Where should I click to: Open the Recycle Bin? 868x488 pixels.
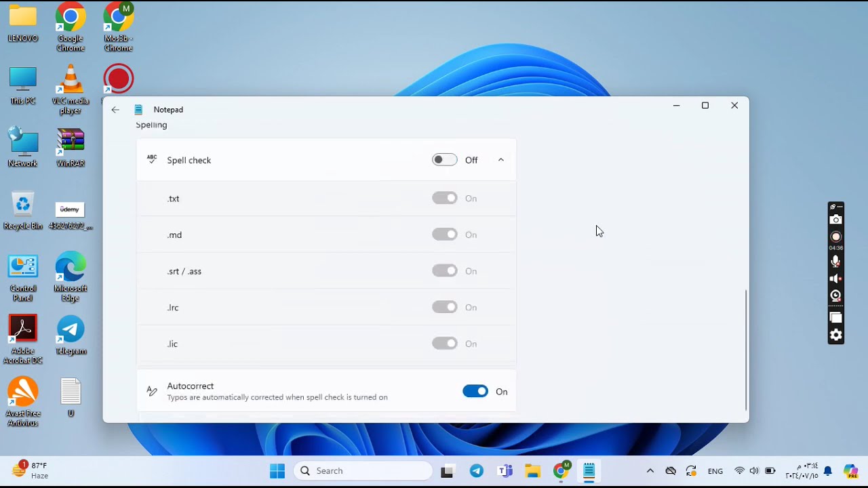click(x=23, y=210)
